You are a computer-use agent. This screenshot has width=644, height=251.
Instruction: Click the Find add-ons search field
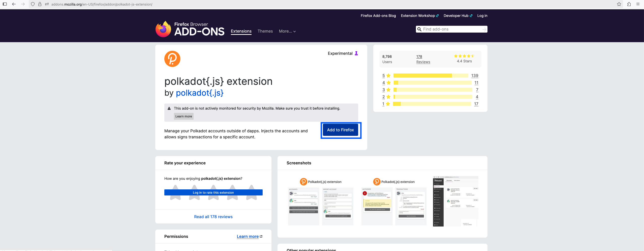[x=452, y=29]
